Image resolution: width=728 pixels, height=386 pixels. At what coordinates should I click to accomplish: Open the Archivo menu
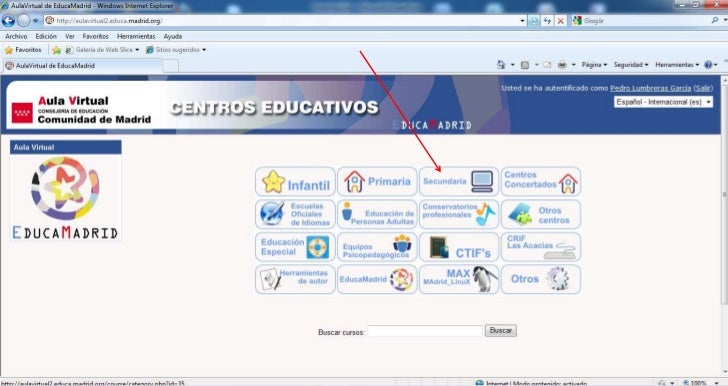[x=16, y=36]
